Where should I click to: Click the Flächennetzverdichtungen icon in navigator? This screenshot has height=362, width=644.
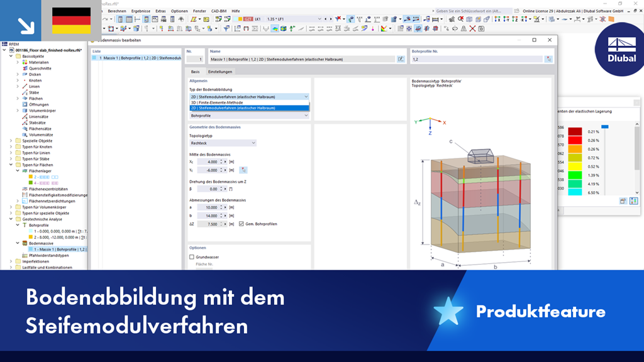(x=25, y=201)
